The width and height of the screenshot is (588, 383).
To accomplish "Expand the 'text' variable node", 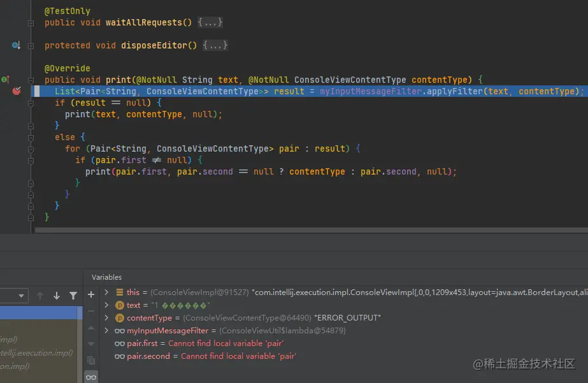I will point(106,305).
